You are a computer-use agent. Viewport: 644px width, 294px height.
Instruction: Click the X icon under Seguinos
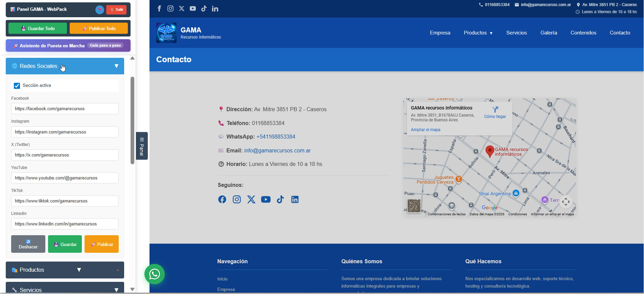(x=251, y=199)
